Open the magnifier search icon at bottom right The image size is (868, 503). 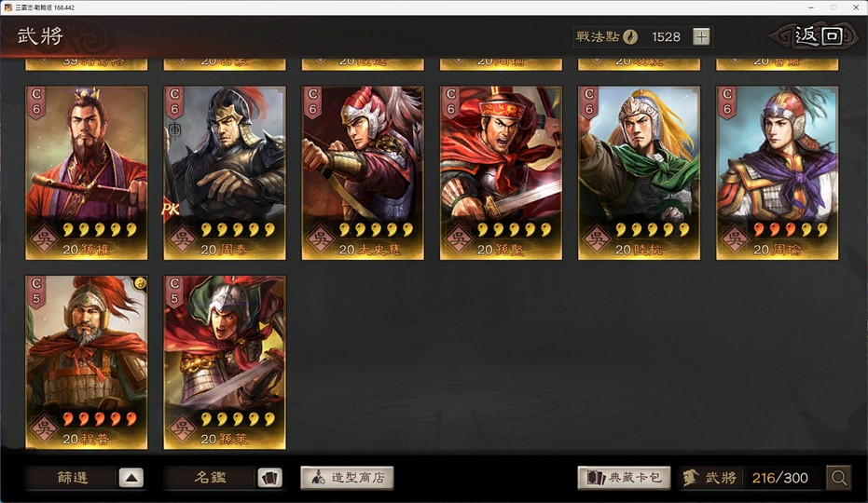[x=839, y=478]
